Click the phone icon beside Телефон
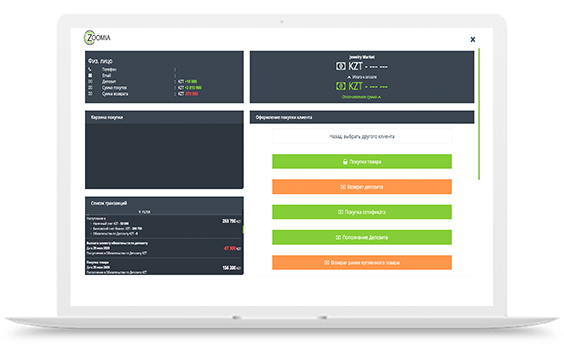 (90, 69)
